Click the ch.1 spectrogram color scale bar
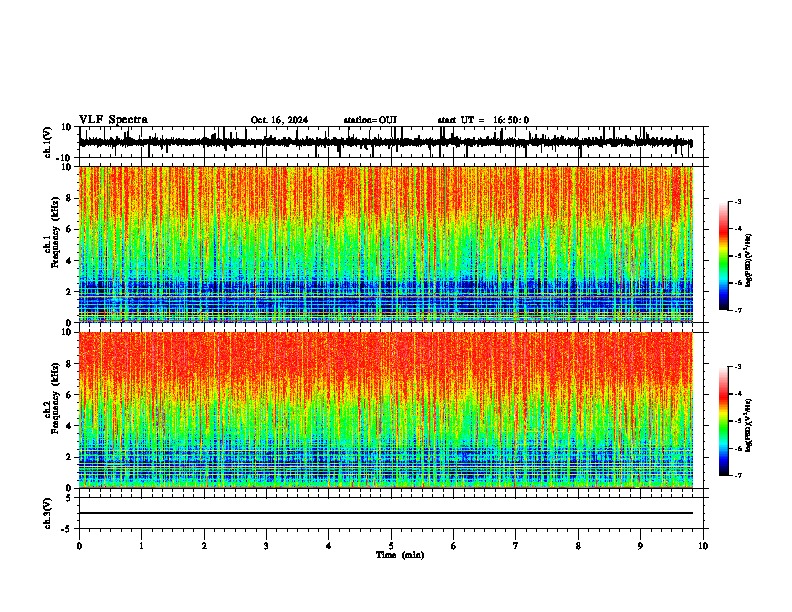Image resolution: width=792 pixels, height=612 pixels. click(x=724, y=256)
